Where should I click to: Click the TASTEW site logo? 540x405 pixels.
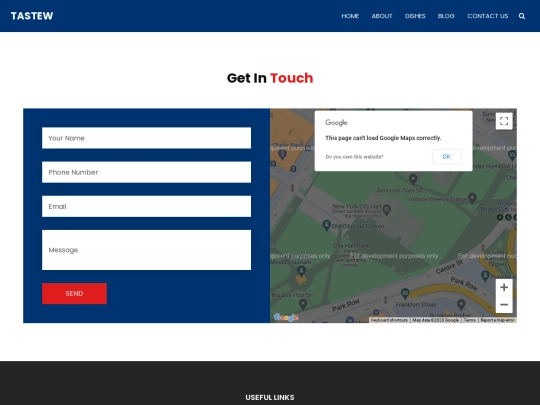[32, 16]
